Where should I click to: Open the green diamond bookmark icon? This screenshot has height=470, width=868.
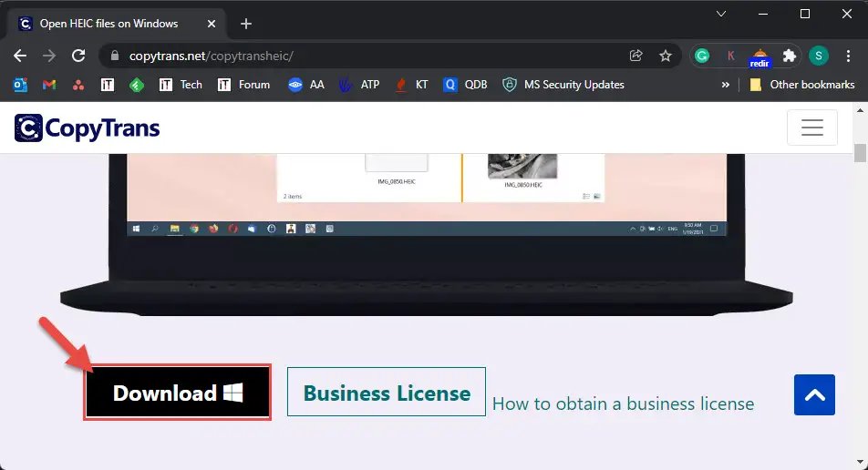click(x=137, y=85)
